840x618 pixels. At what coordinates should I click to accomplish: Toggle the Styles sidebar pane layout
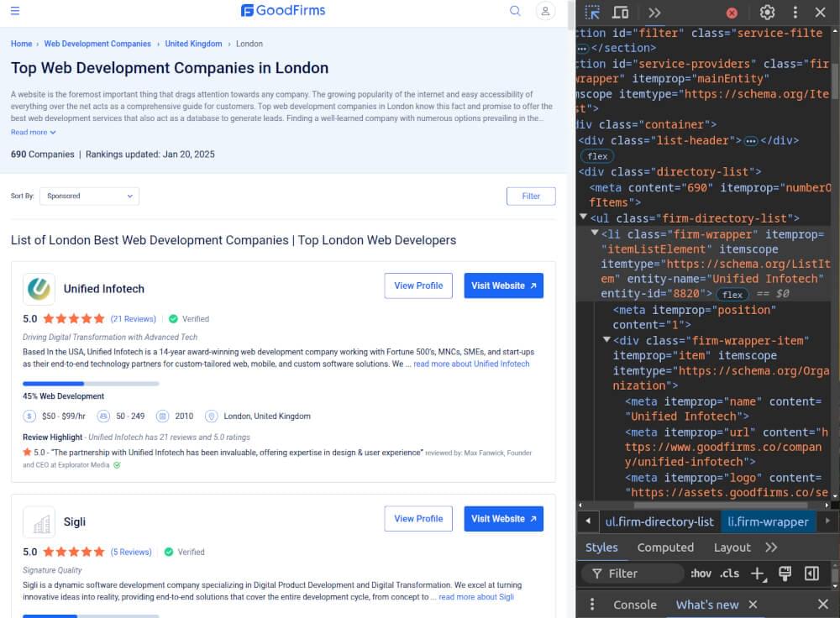pos(811,573)
